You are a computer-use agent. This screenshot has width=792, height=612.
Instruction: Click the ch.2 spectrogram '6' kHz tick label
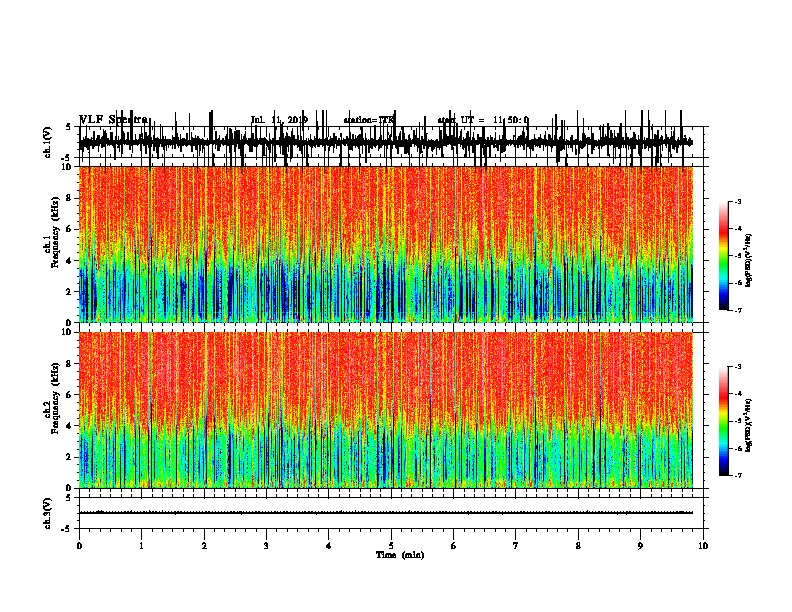pyautogui.click(x=70, y=395)
